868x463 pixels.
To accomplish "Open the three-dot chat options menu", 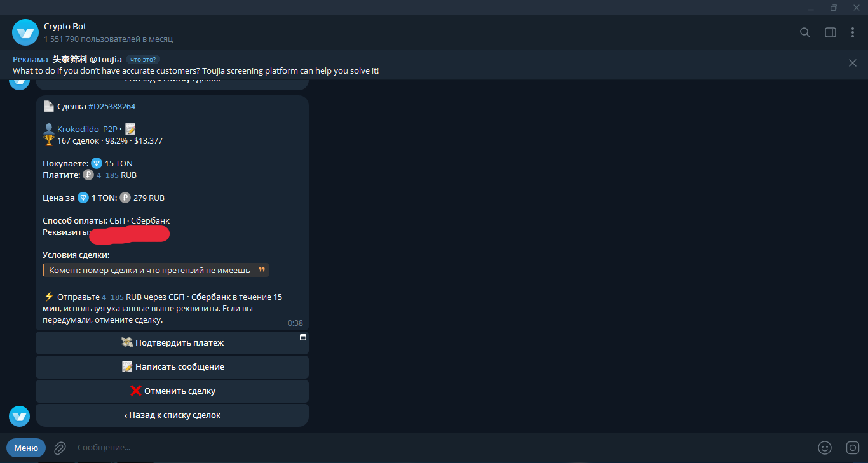I will 853,32.
